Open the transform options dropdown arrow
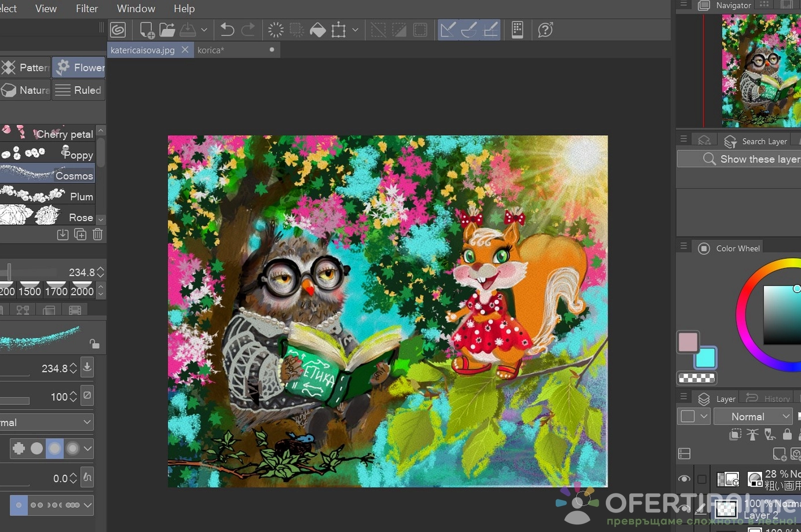Viewport: 801px width, 532px height. pyautogui.click(x=355, y=30)
